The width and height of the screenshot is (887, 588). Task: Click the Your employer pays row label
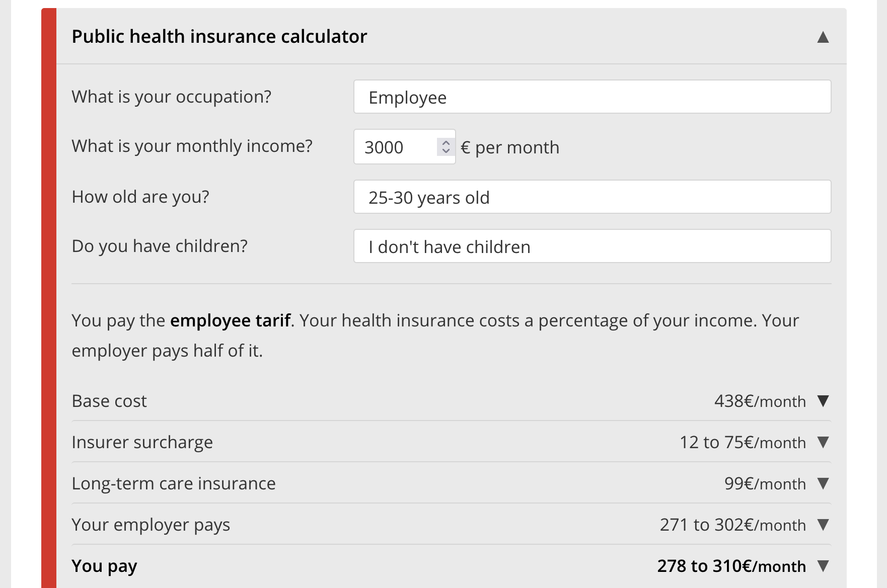pyautogui.click(x=151, y=525)
